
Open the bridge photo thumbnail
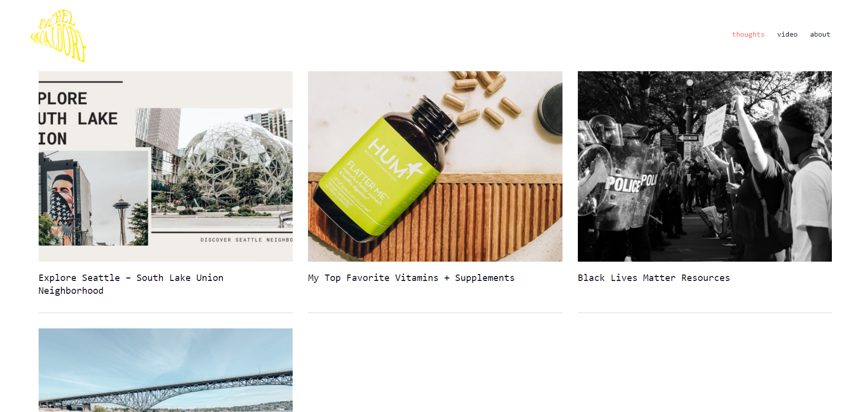(x=165, y=370)
